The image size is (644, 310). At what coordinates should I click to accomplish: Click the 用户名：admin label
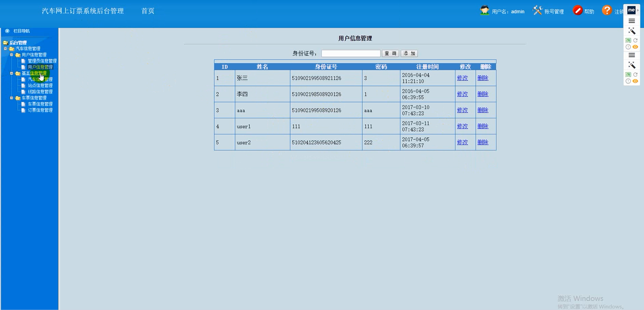point(508,12)
